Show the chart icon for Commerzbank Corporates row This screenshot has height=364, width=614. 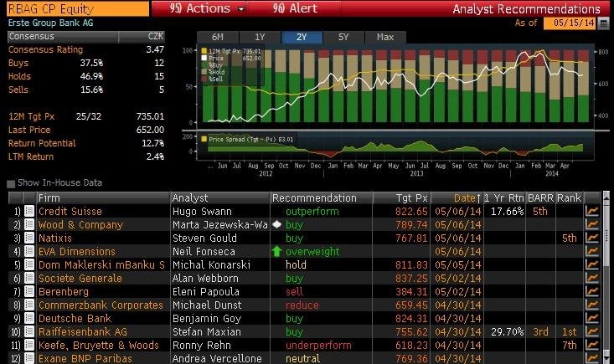591,305
